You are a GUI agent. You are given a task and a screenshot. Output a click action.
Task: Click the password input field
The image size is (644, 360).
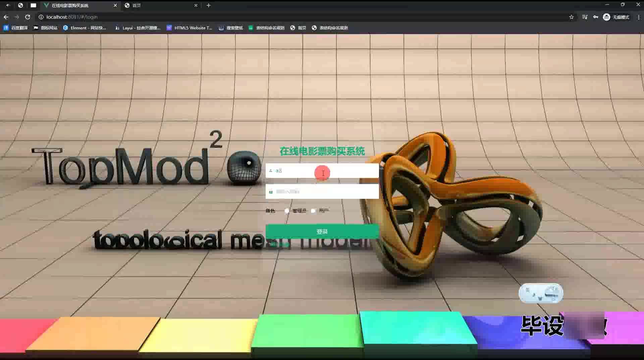click(322, 191)
